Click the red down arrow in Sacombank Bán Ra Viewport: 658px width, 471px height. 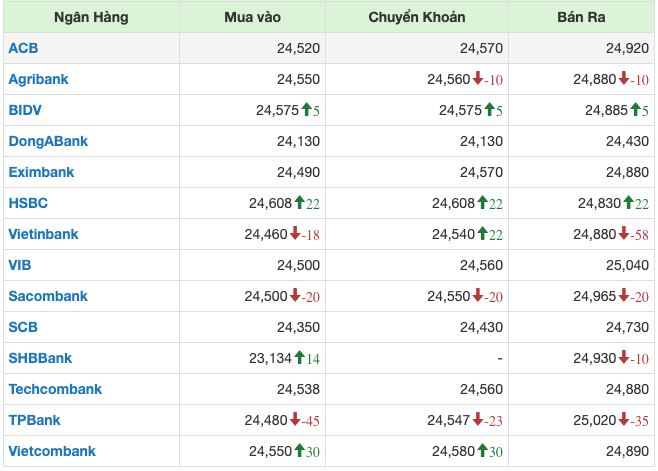click(624, 296)
